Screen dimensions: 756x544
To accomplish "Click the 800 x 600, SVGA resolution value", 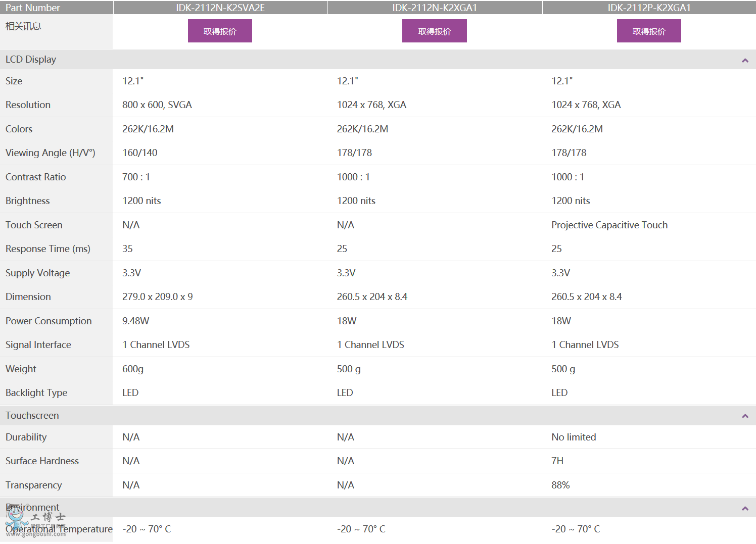I will pos(157,105).
